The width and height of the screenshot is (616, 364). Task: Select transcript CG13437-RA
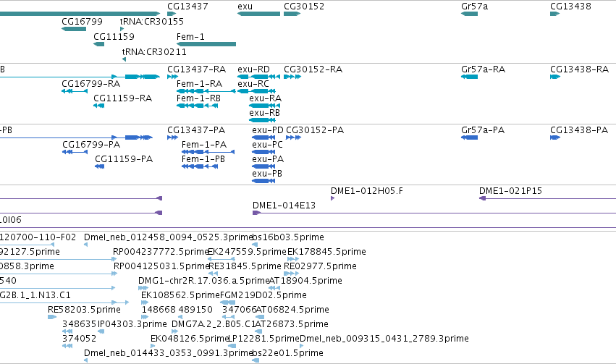(196, 69)
